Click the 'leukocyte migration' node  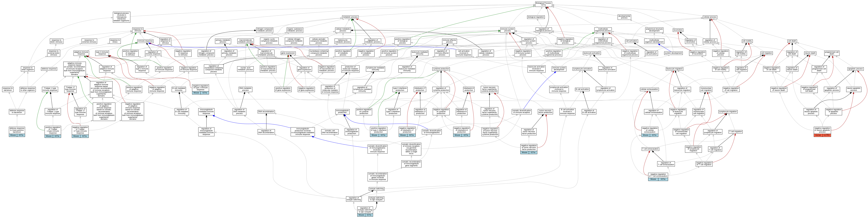point(675,69)
